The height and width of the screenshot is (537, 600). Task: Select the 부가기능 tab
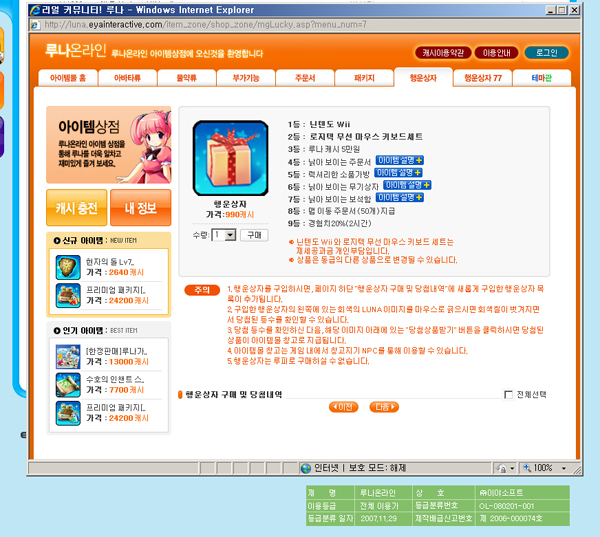point(246,78)
